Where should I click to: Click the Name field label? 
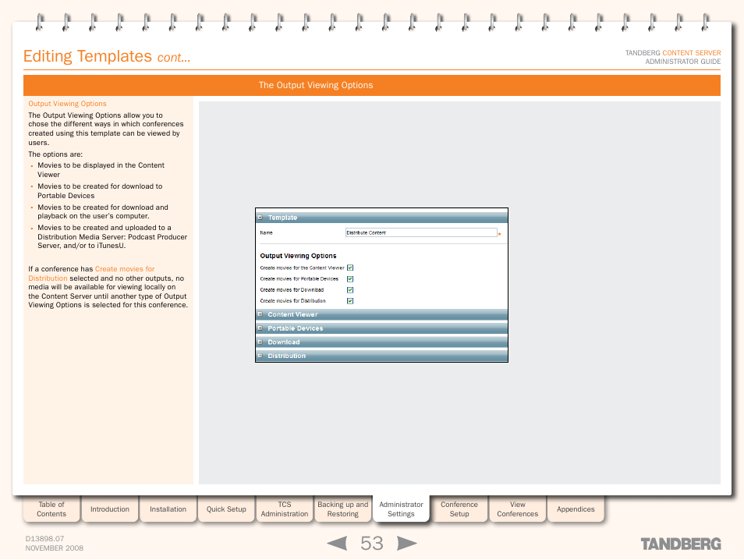click(x=266, y=232)
